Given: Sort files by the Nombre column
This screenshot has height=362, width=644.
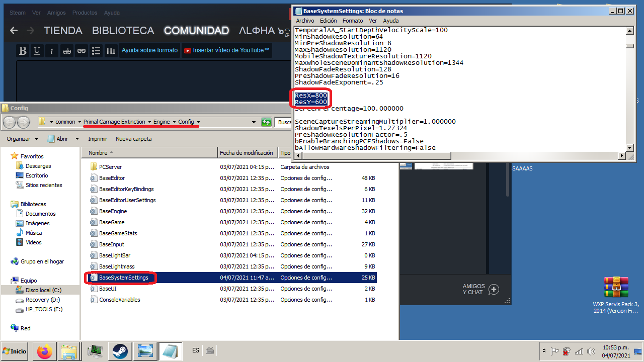Looking at the screenshot, I should [x=150, y=153].
